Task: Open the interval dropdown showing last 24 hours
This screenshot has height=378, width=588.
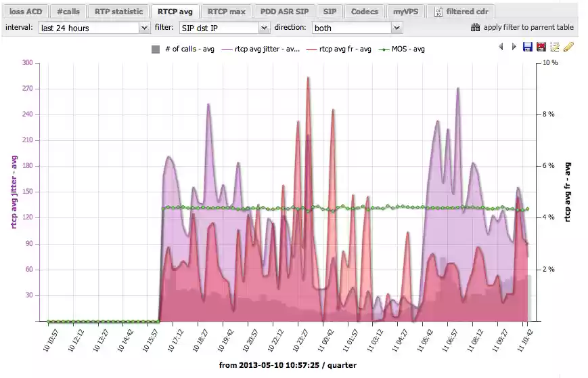Action: pyautogui.click(x=94, y=28)
